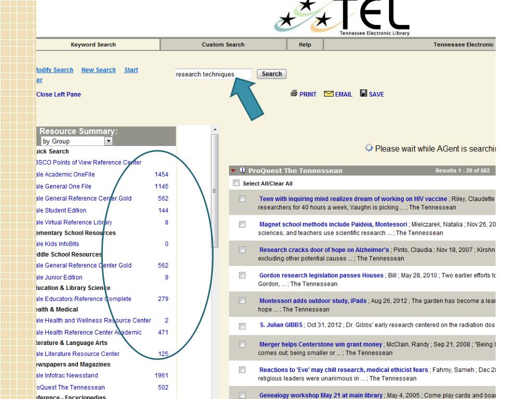Open Gale Kids InfoBits resource

point(58,244)
